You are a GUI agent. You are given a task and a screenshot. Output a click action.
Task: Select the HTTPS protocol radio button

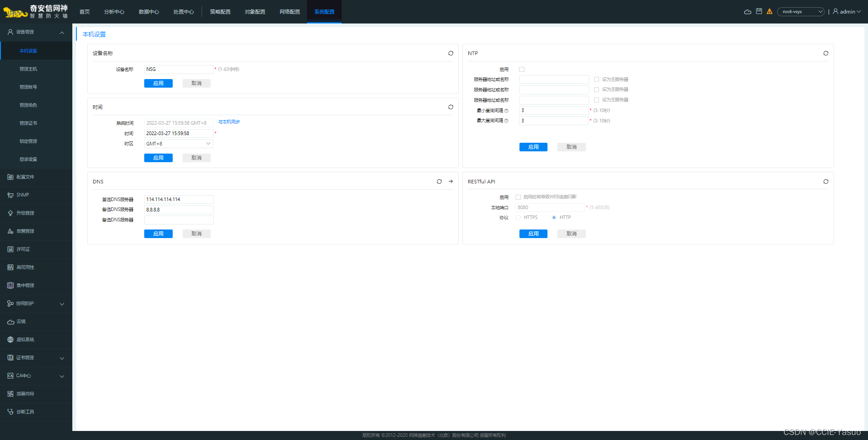coord(518,218)
